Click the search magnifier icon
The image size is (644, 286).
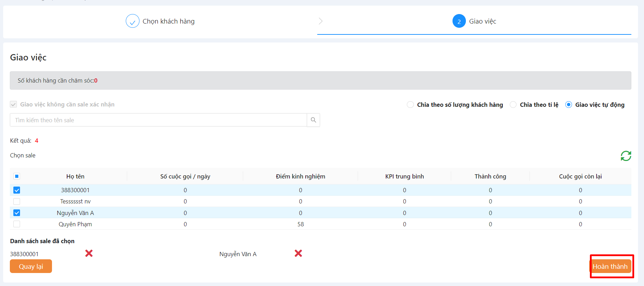[x=313, y=120]
